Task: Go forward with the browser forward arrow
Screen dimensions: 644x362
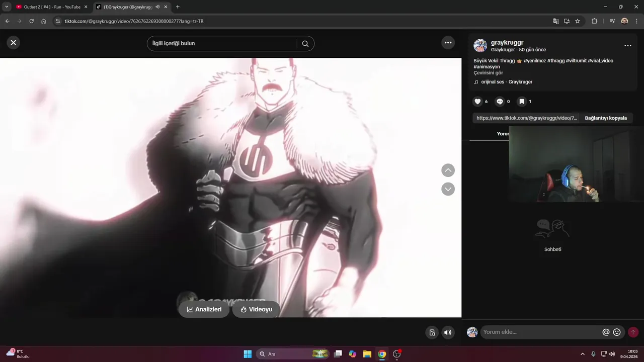Action: coord(19,21)
